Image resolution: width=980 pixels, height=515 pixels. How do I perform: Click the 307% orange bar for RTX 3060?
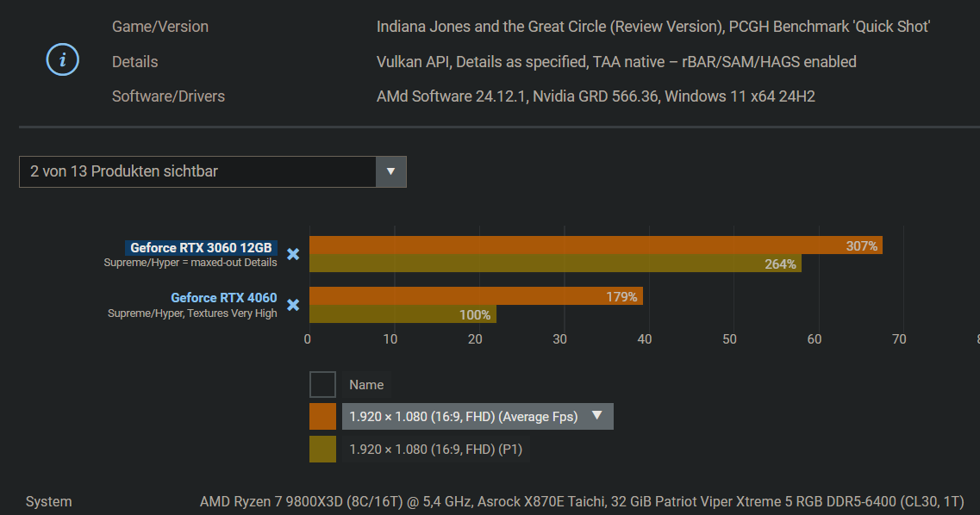(596, 245)
